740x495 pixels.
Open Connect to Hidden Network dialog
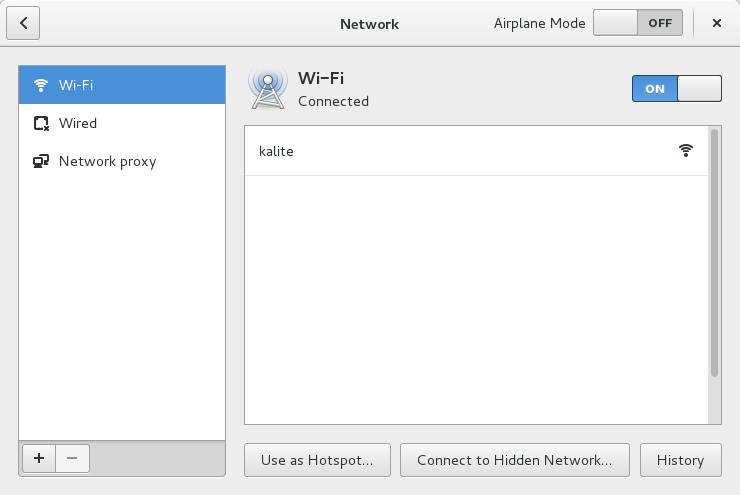[514, 460]
